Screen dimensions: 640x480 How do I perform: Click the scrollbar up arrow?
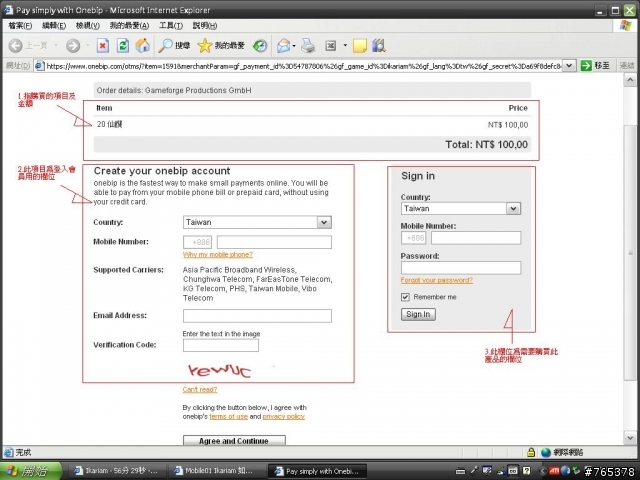pos(630,80)
